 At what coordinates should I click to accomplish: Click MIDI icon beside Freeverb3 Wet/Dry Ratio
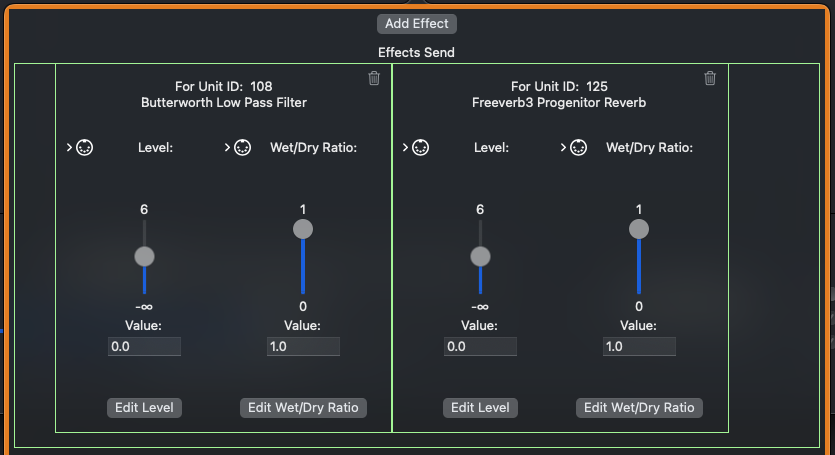[x=578, y=148]
